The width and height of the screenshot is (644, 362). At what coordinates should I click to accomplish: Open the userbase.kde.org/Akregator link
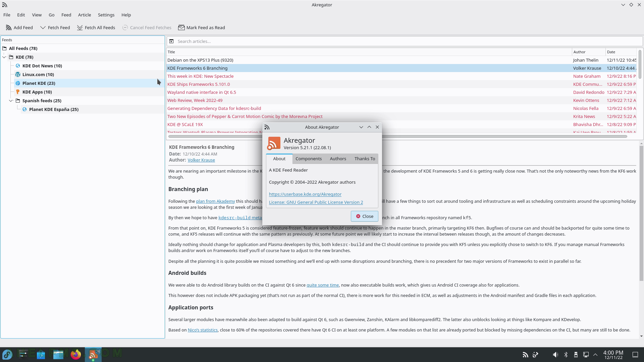coord(305,194)
